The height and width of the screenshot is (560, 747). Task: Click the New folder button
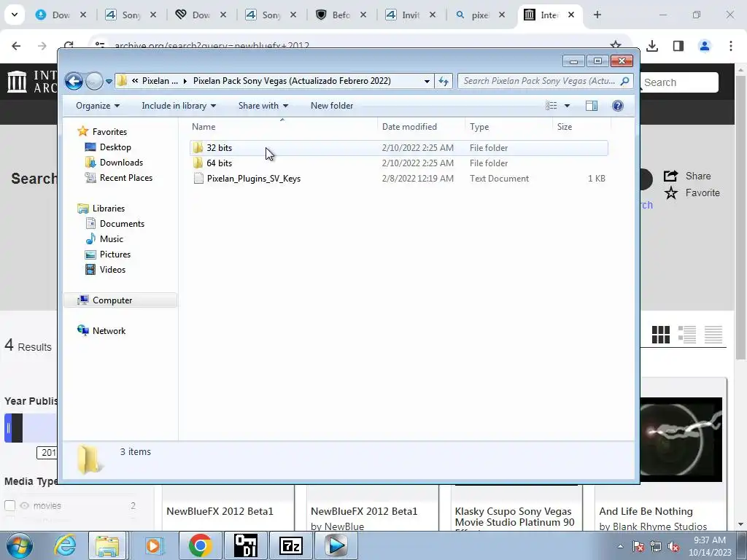(x=332, y=106)
